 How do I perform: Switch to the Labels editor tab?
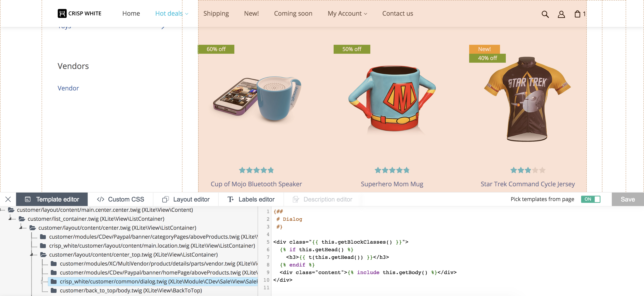click(251, 199)
